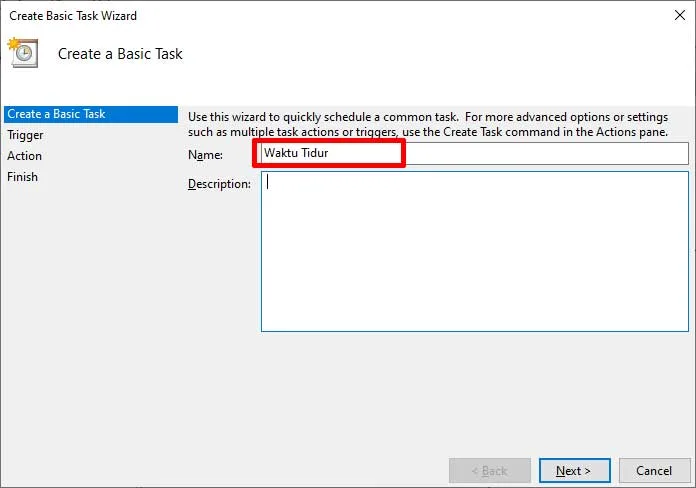This screenshot has width=696, height=488.
Task: Focus the Description text area
Action: 475,251
